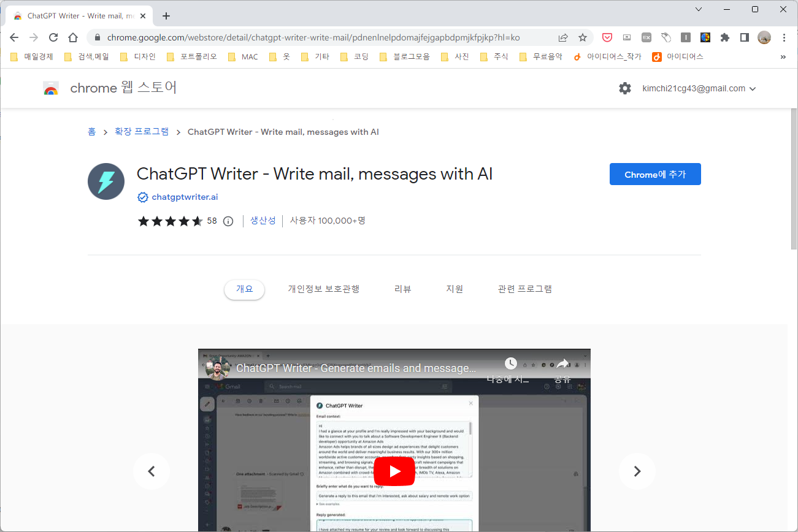Screen dimensions: 798x532
Task: Toggle the browser side panel icon
Action: pyautogui.click(x=745, y=37)
